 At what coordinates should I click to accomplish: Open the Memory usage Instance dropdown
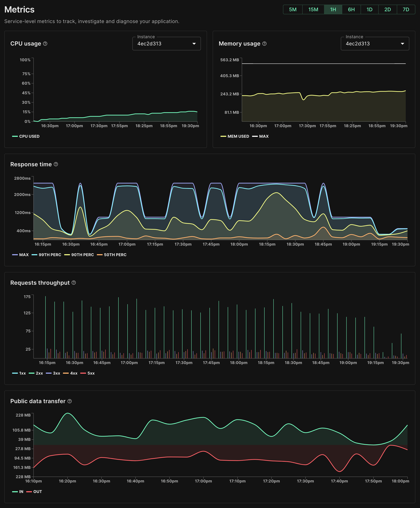click(375, 44)
